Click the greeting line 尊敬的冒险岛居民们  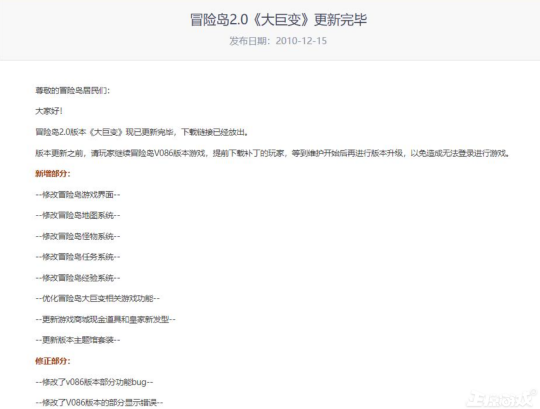(73, 91)
